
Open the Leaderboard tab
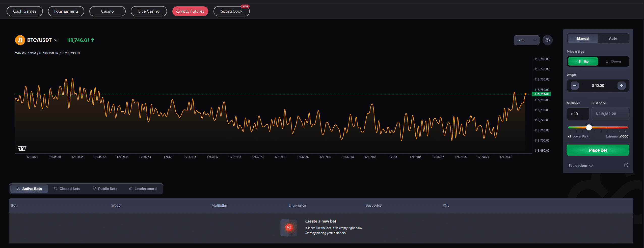[143, 189]
